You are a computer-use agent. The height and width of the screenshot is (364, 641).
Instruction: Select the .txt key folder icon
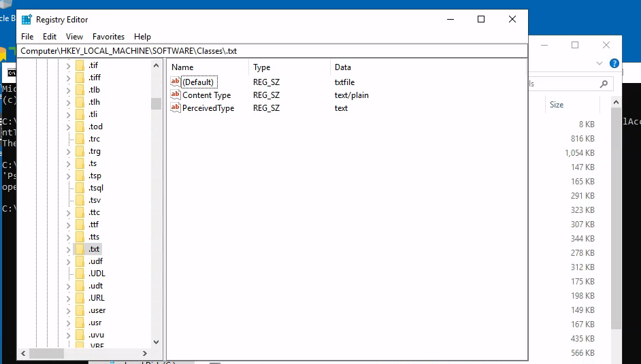[80, 249]
